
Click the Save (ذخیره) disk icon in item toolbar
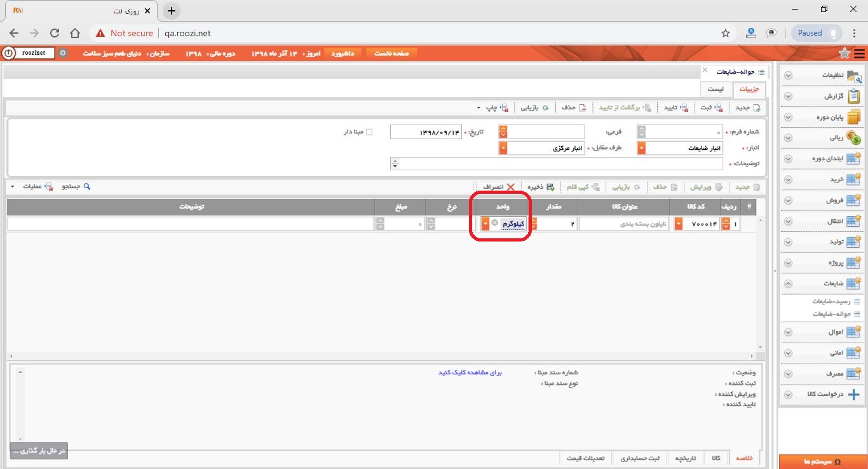point(550,187)
